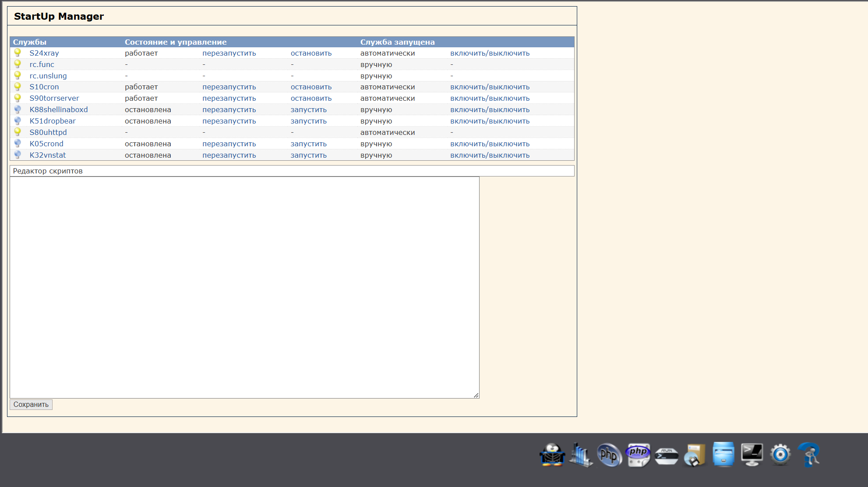
Task: Restart the S10cron service
Action: coord(229,87)
